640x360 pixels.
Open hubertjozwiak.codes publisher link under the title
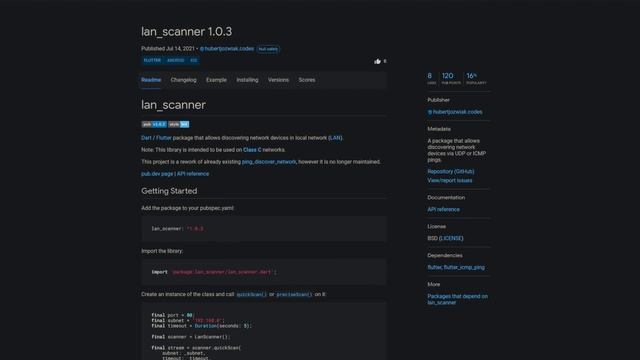227,49
